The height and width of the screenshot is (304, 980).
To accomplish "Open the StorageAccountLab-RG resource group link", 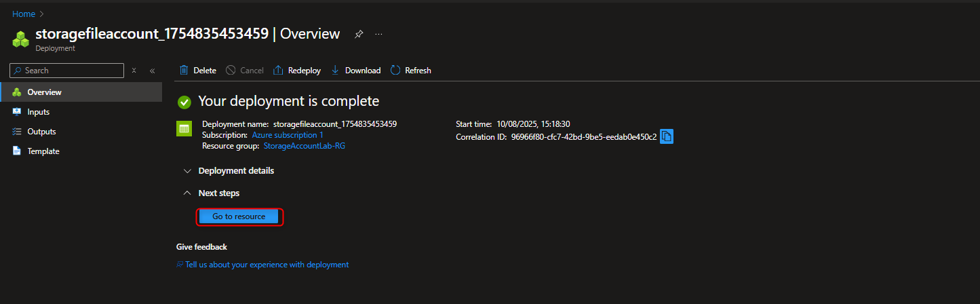I will coord(305,146).
